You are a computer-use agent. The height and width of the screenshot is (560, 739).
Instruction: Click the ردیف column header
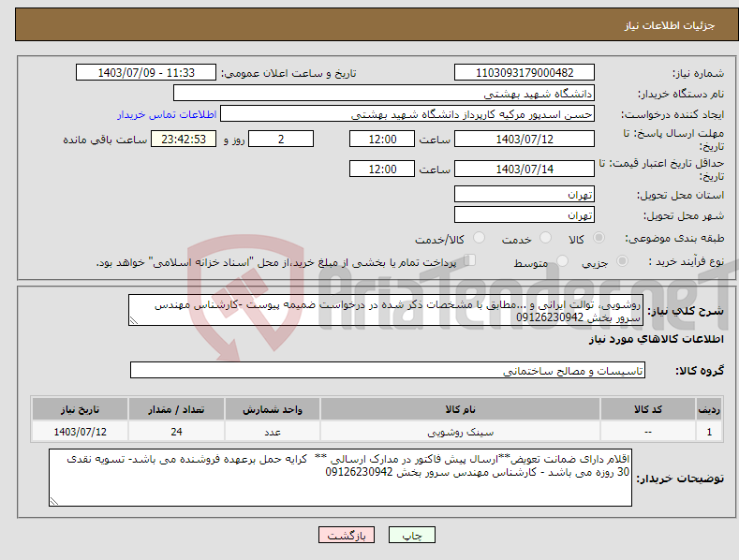coord(709,409)
